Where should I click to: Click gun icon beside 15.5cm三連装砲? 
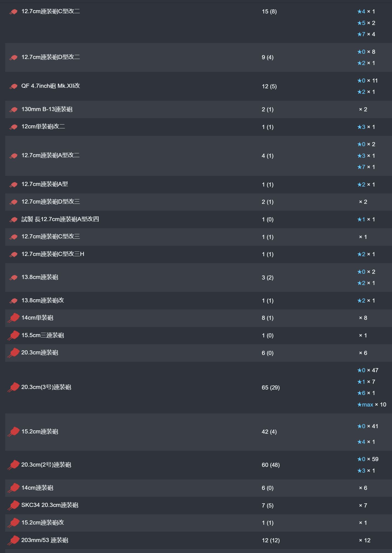pyautogui.click(x=13, y=335)
